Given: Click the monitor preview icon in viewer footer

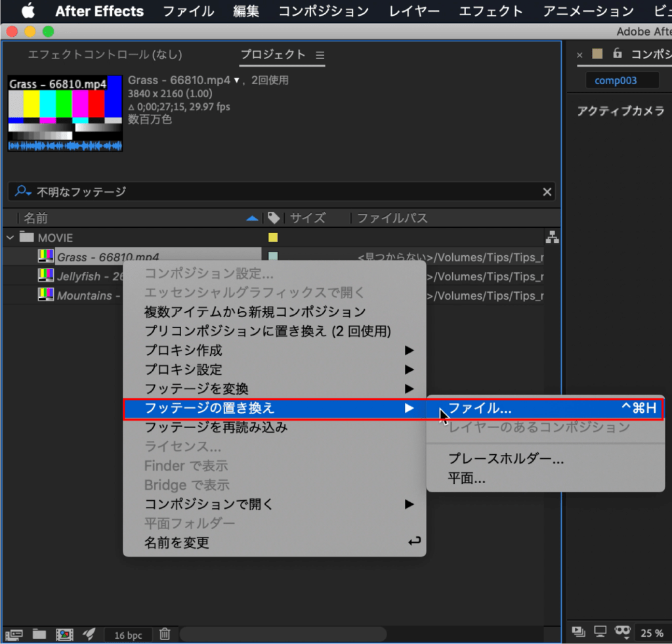Looking at the screenshot, I should pos(600,631).
